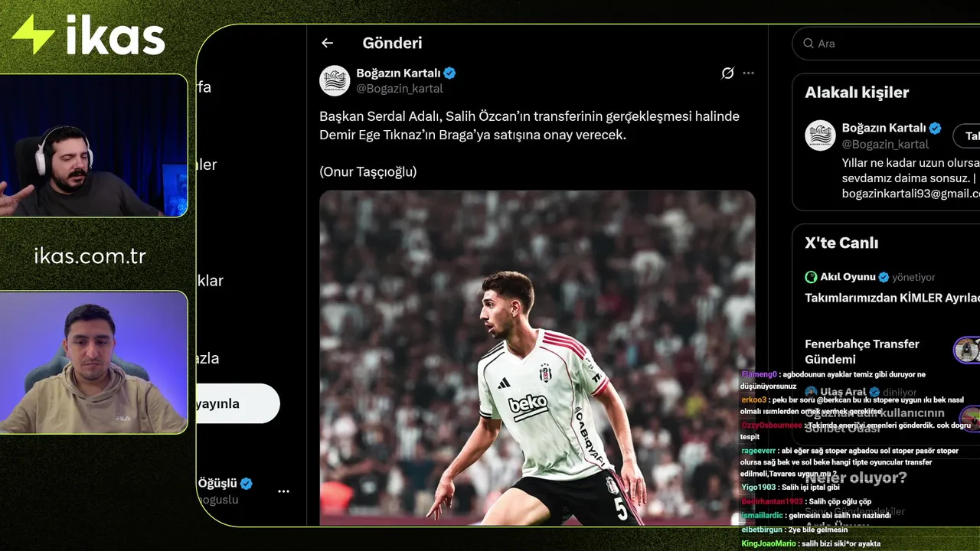The width and height of the screenshot is (980, 551).
Task: Open the three-dot menu on the post
Action: coord(748,73)
